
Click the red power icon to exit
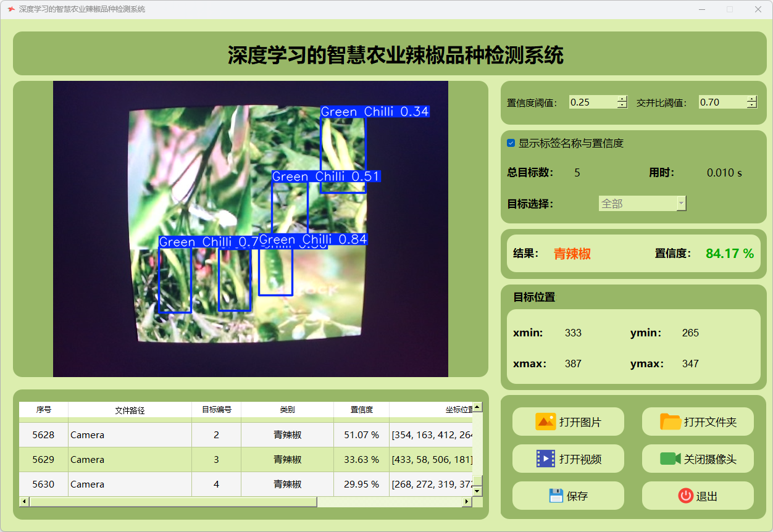coord(685,496)
